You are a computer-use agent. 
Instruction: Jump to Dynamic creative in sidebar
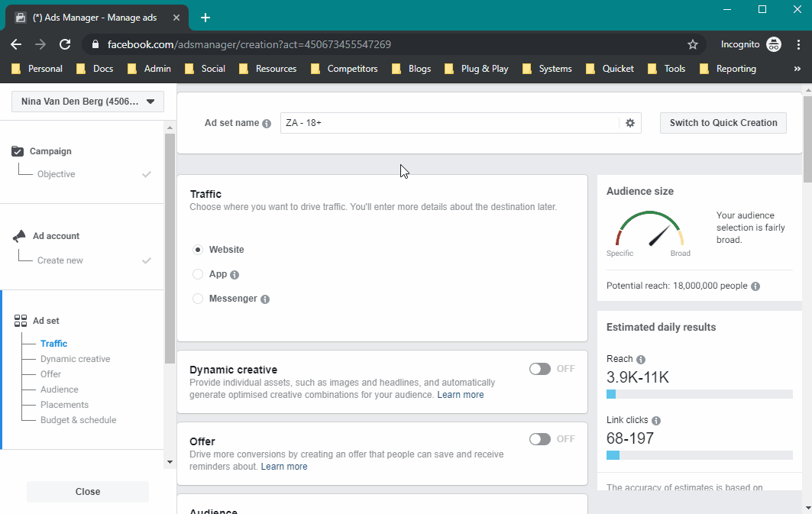pos(75,359)
